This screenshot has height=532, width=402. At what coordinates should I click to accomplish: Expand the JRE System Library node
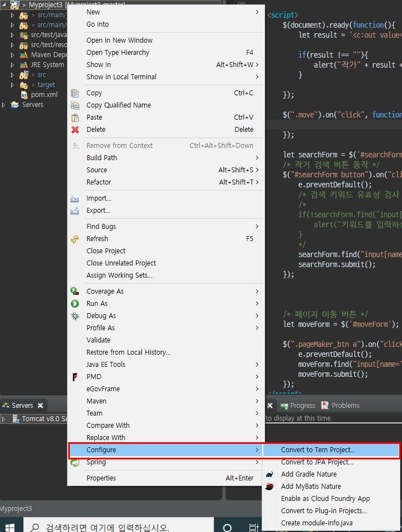(12, 65)
